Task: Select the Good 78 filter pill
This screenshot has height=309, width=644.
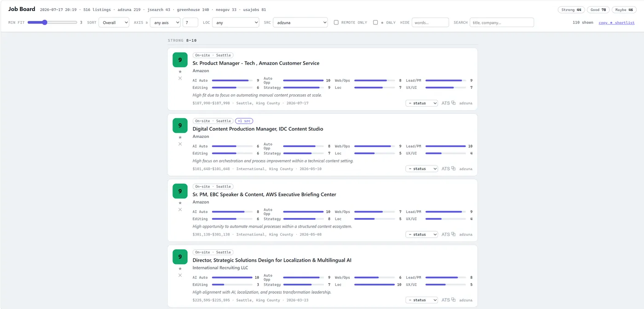Action: pos(598,10)
